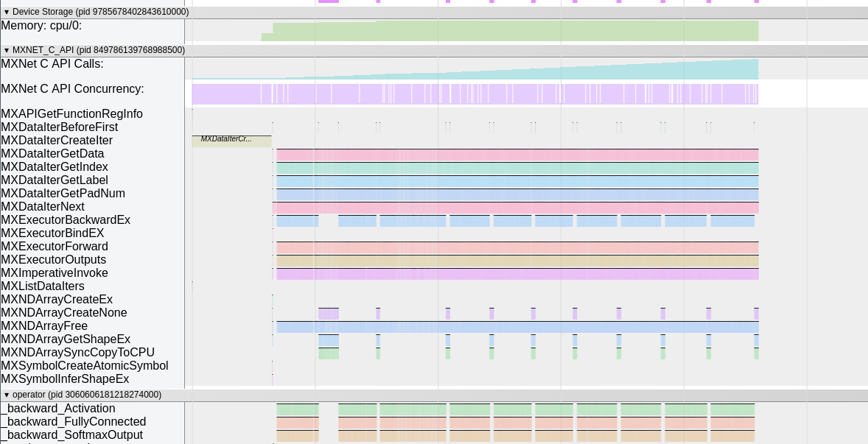868x444 pixels.
Task: Click the MXDataIterGetLabel row label
Action: click(x=55, y=180)
